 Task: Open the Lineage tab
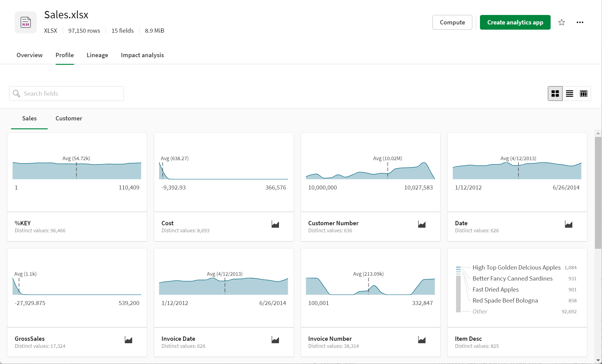click(97, 55)
